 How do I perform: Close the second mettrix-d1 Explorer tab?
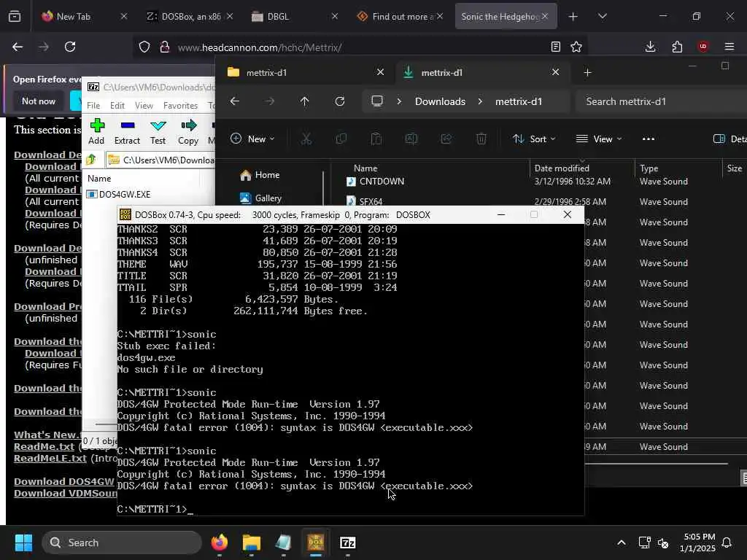tap(555, 72)
